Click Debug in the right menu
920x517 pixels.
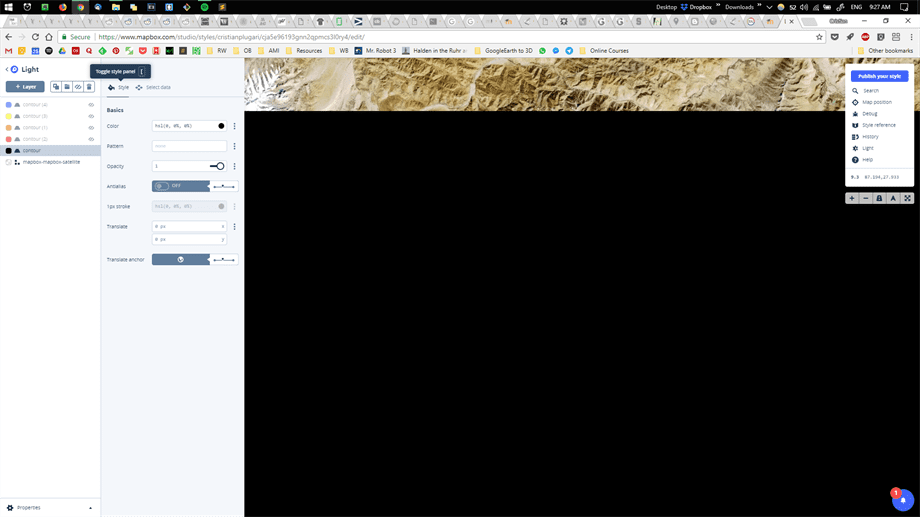coord(870,114)
